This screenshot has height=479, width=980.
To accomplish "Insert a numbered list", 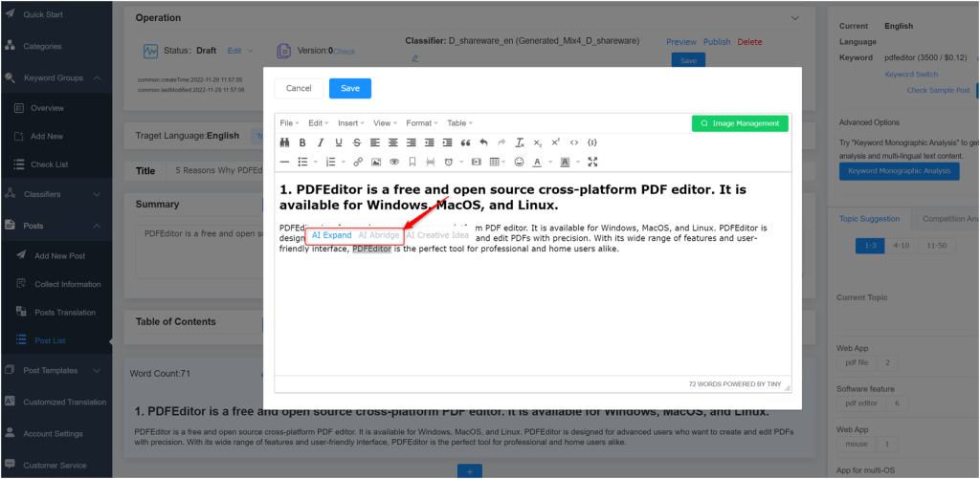I will tap(331, 162).
